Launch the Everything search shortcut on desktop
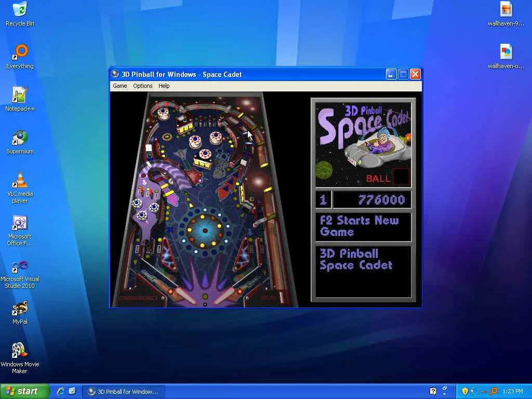 pos(20,56)
